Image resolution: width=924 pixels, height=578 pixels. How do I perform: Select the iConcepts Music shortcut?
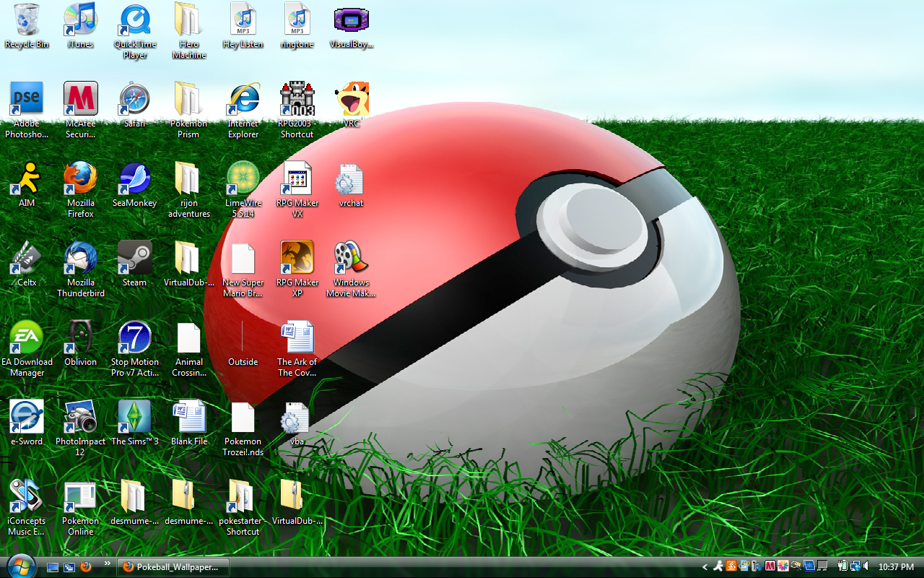coord(27,508)
